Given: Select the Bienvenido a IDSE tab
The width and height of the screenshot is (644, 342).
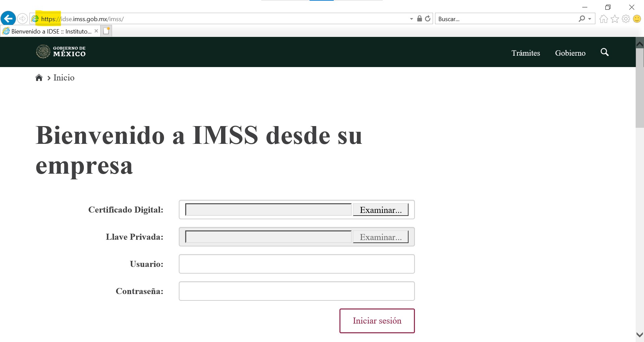Looking at the screenshot, I should pos(51,31).
